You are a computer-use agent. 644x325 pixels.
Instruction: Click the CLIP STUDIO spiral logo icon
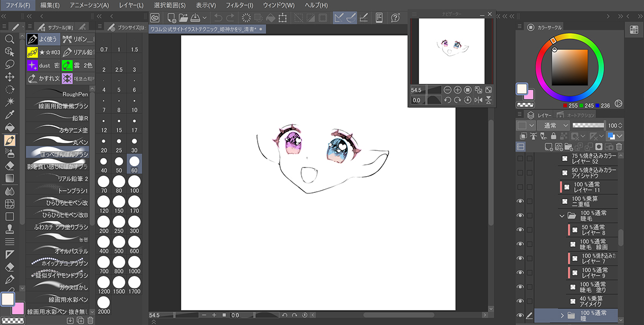point(155,18)
